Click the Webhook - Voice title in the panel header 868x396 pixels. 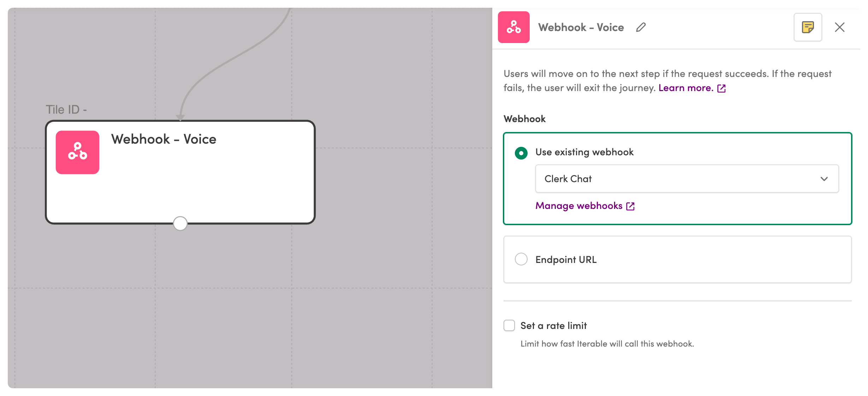pos(581,27)
